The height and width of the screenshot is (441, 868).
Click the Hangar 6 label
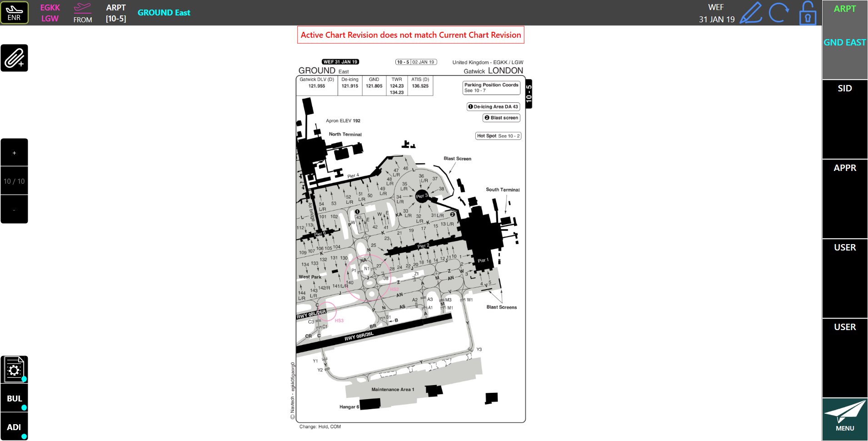click(349, 407)
